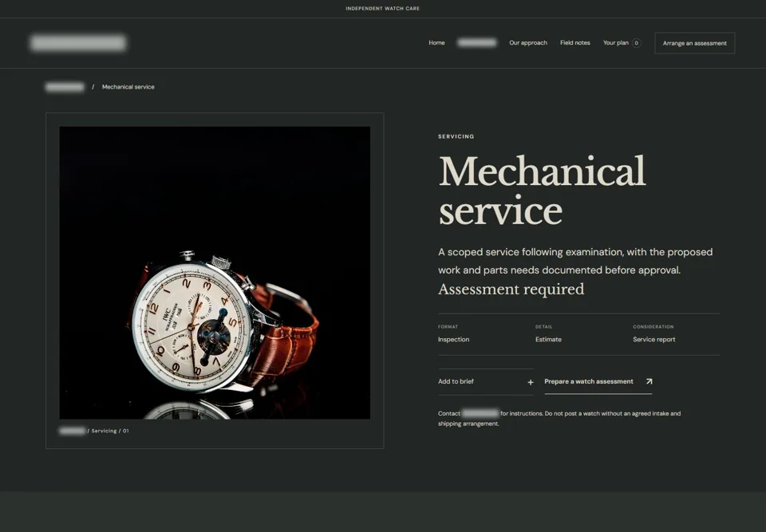Go to Field notes
The width and height of the screenshot is (766, 532).
(574, 43)
